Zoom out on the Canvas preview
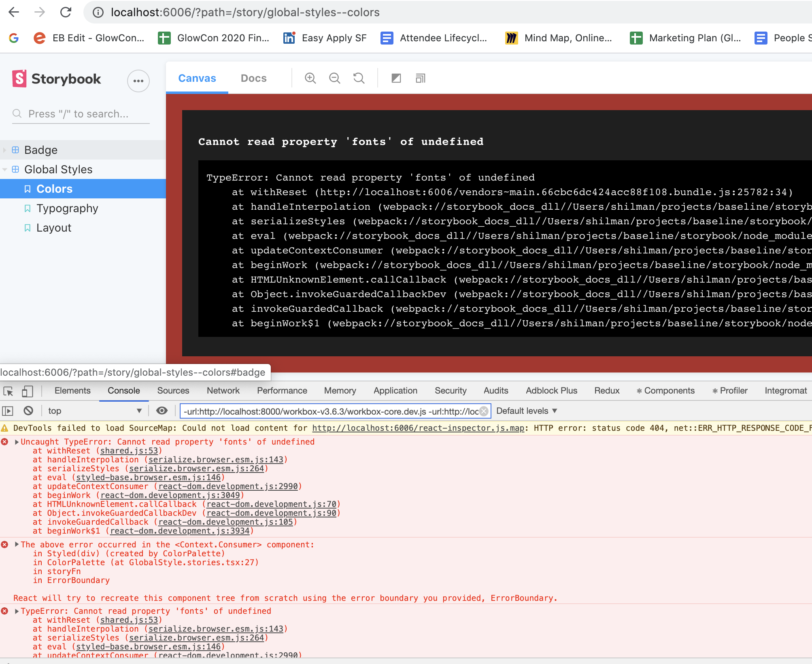 click(x=334, y=78)
